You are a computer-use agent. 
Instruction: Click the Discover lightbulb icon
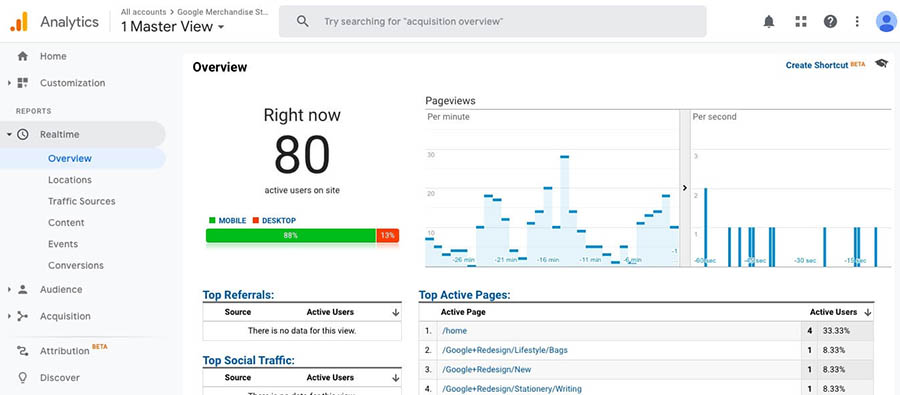click(x=23, y=378)
